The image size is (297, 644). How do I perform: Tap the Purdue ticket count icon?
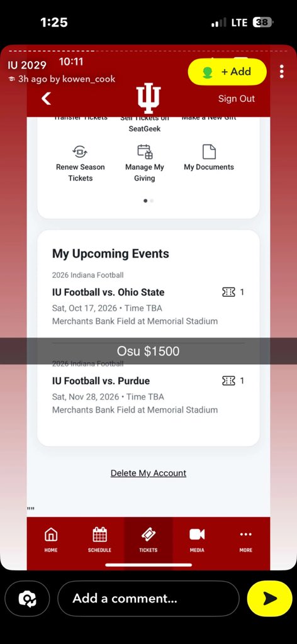coord(229,380)
